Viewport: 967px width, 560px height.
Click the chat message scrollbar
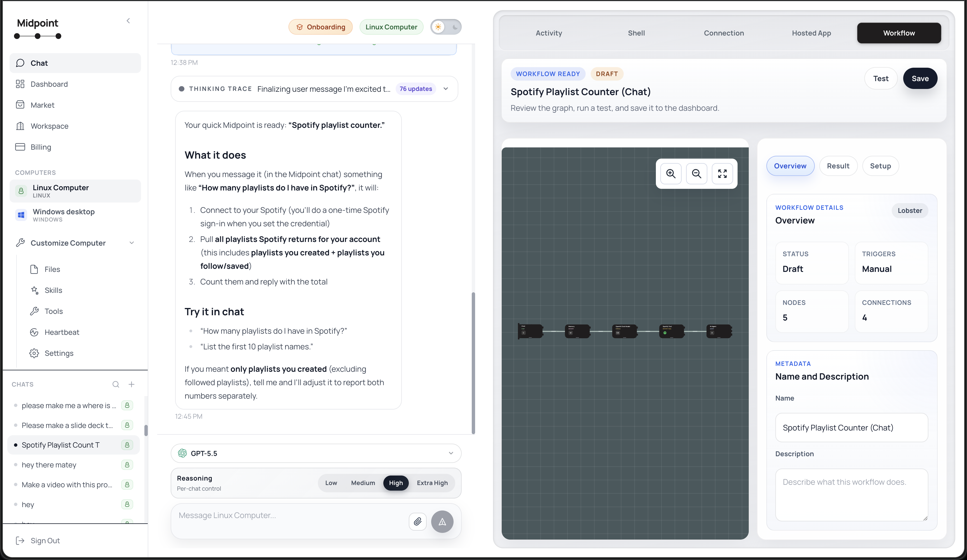click(473, 363)
